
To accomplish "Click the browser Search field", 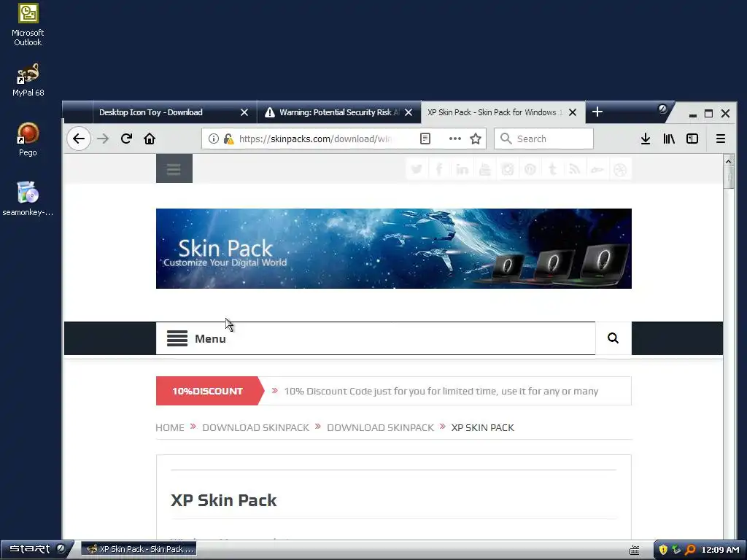I will pos(543,139).
